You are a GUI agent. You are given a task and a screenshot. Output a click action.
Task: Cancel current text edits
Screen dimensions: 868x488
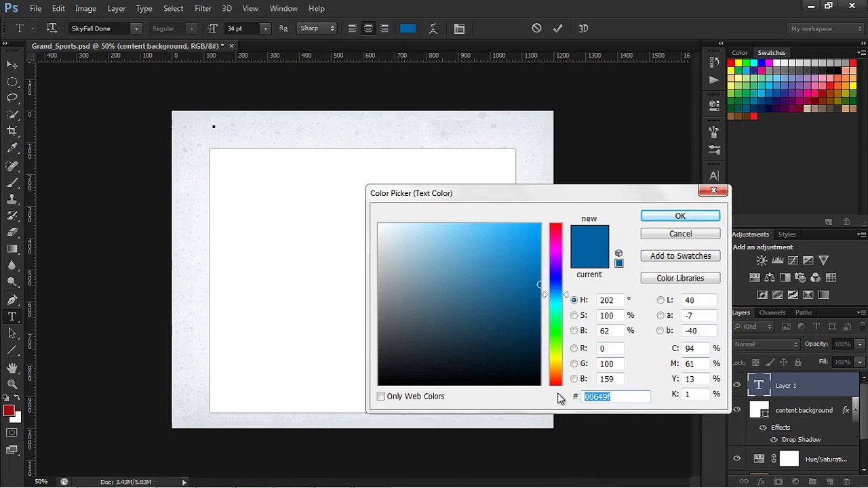[x=536, y=28]
